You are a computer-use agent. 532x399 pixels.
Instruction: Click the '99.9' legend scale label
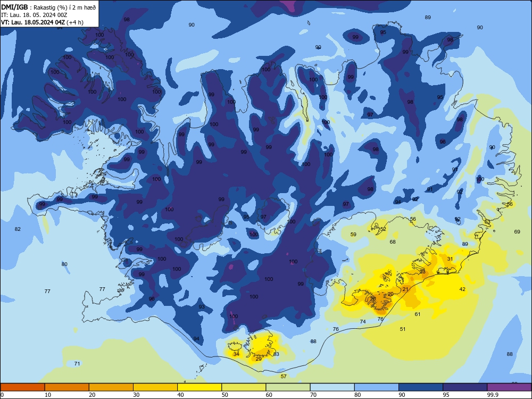pyautogui.click(x=493, y=395)
